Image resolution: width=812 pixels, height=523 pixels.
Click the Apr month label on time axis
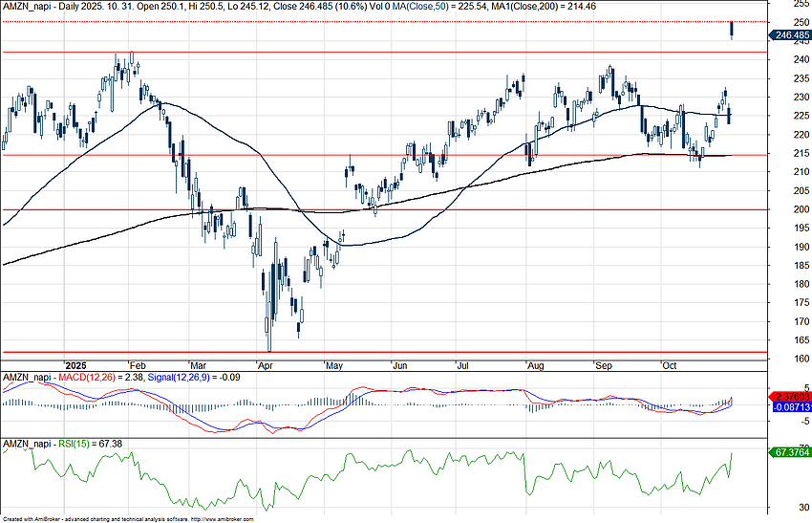coord(265,365)
